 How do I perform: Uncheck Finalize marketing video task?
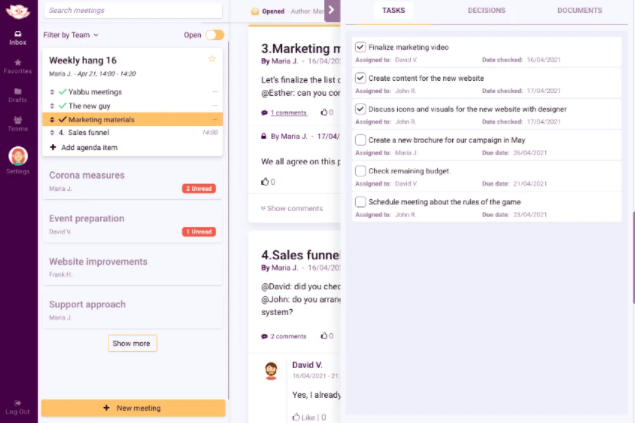click(x=360, y=47)
